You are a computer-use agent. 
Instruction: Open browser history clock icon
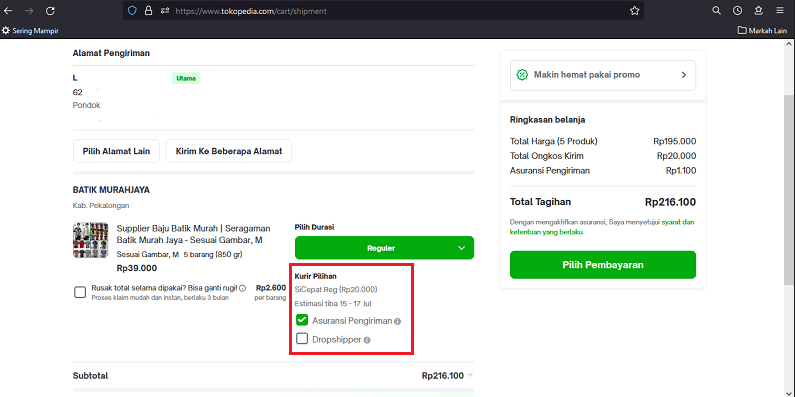tap(737, 11)
